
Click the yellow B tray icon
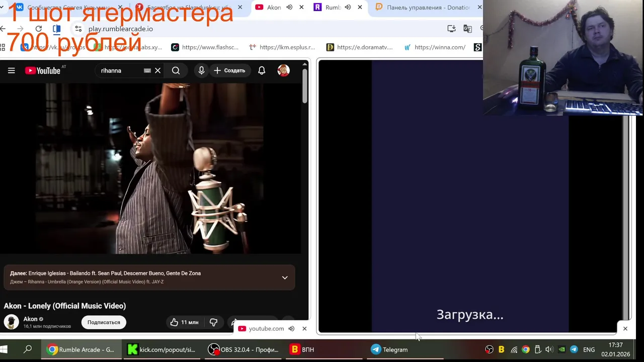[x=501, y=349]
